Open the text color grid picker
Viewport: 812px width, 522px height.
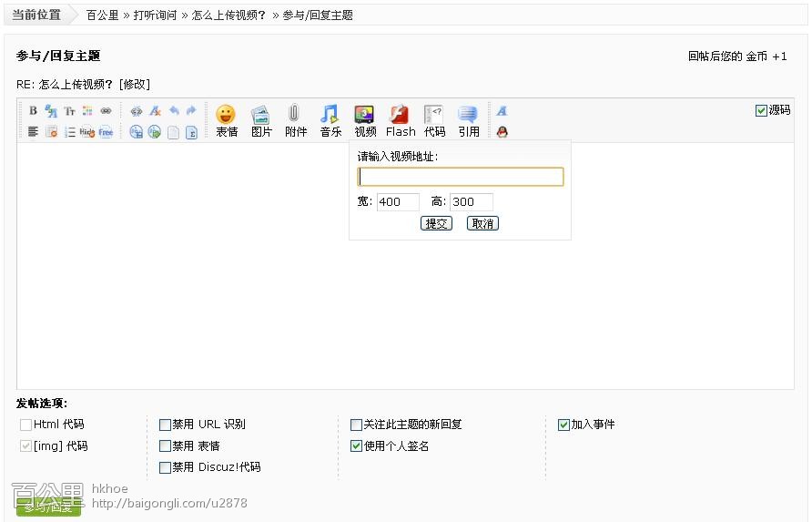(87, 111)
